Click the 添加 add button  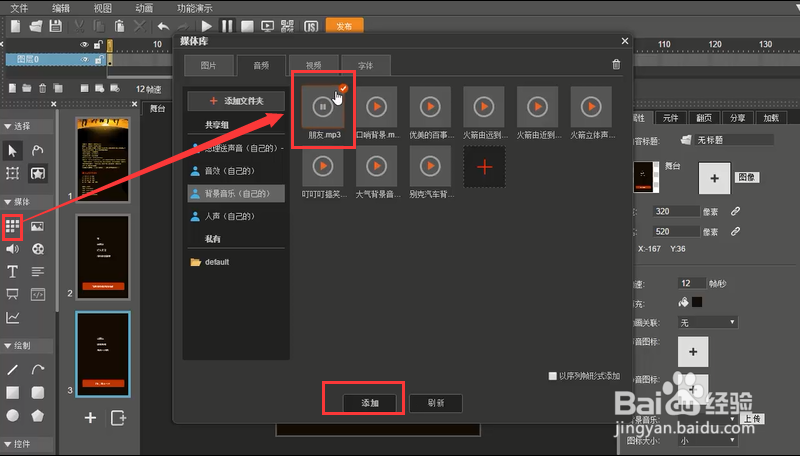click(370, 403)
